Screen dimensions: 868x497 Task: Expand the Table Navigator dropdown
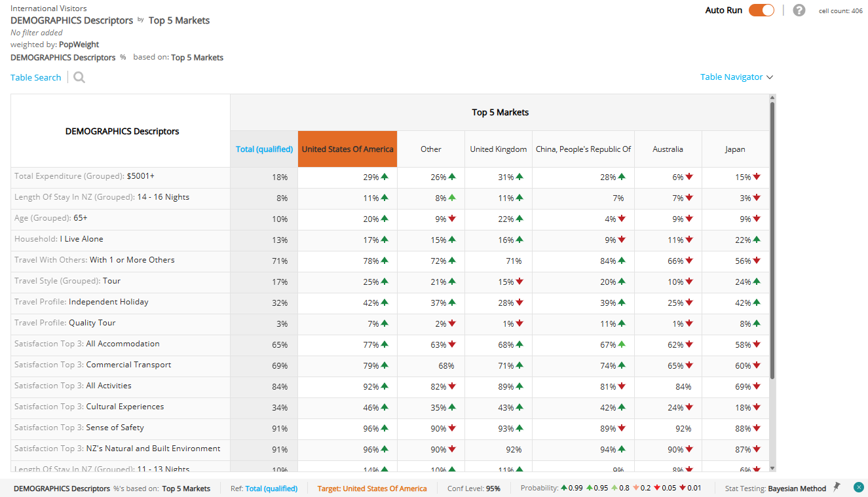(737, 77)
